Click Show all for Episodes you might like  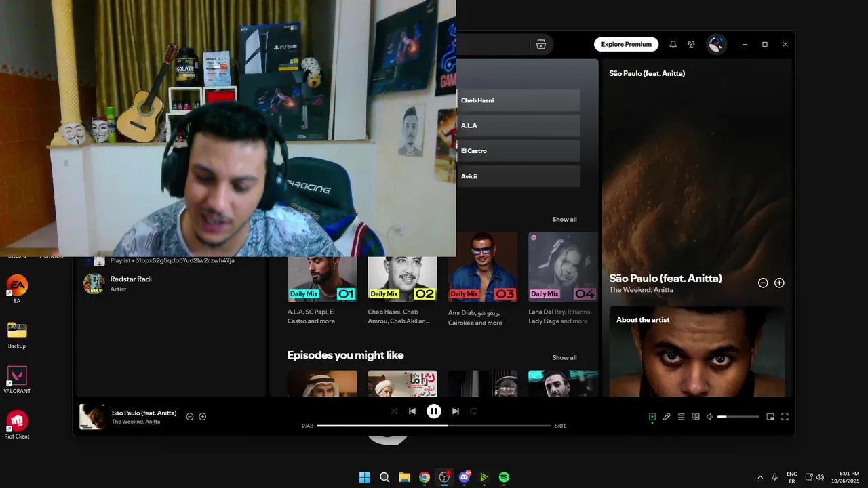click(564, 357)
